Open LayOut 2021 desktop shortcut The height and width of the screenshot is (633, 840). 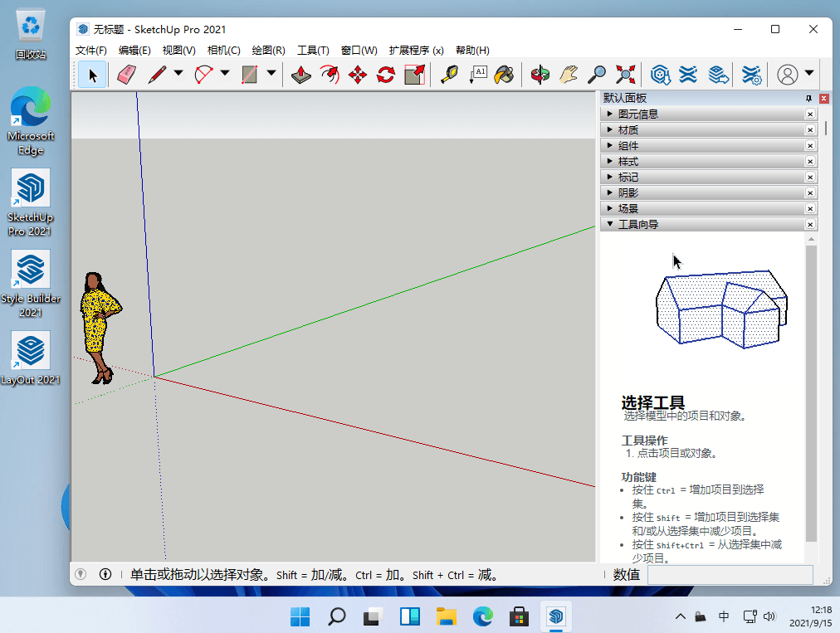coord(31,358)
